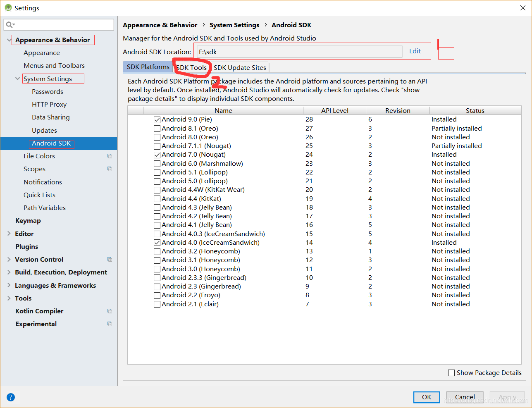Open the Keymap settings page
The width and height of the screenshot is (532, 408).
coord(28,220)
